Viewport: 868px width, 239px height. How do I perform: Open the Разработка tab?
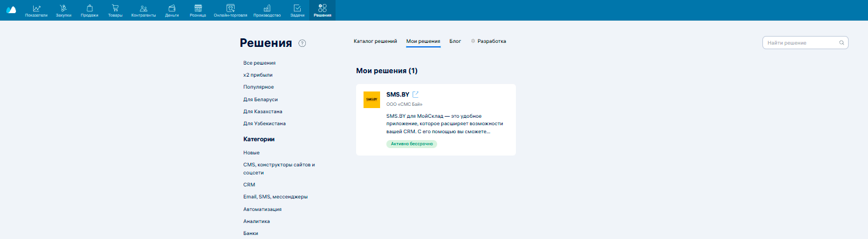click(488, 41)
